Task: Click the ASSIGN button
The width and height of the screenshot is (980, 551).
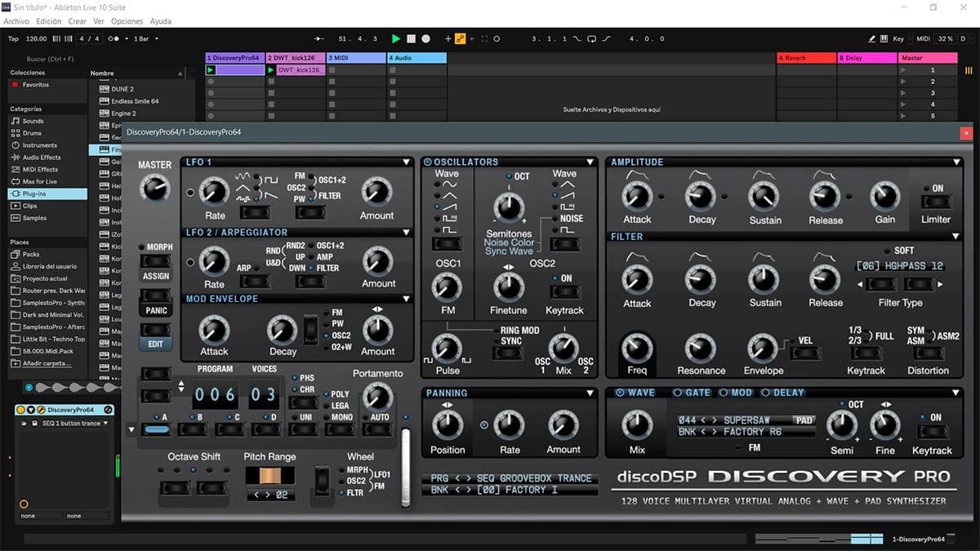Action: [155, 276]
